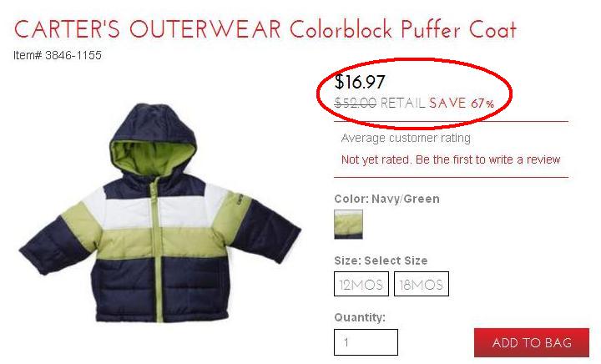The height and width of the screenshot is (364, 601).
Task: Click the SAVE 67% text
Action: (462, 103)
